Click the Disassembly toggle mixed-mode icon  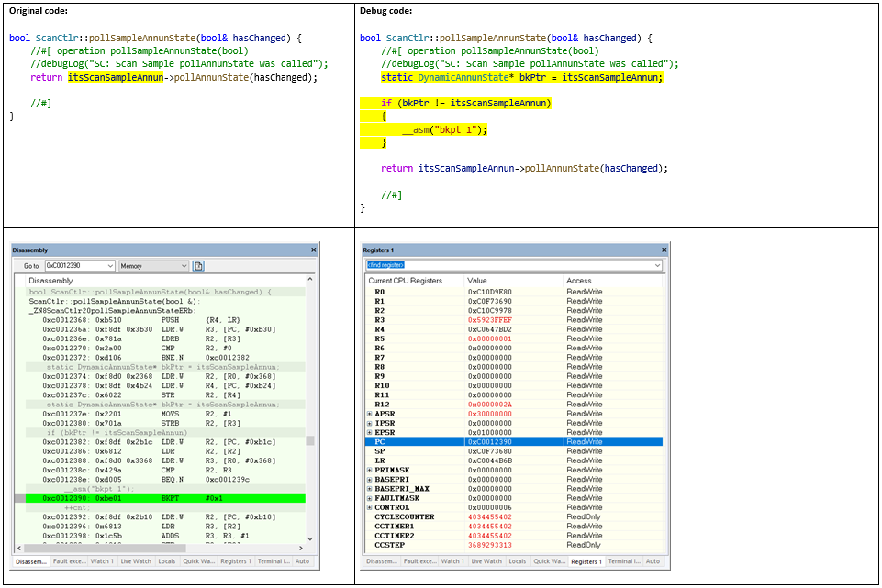point(198,266)
